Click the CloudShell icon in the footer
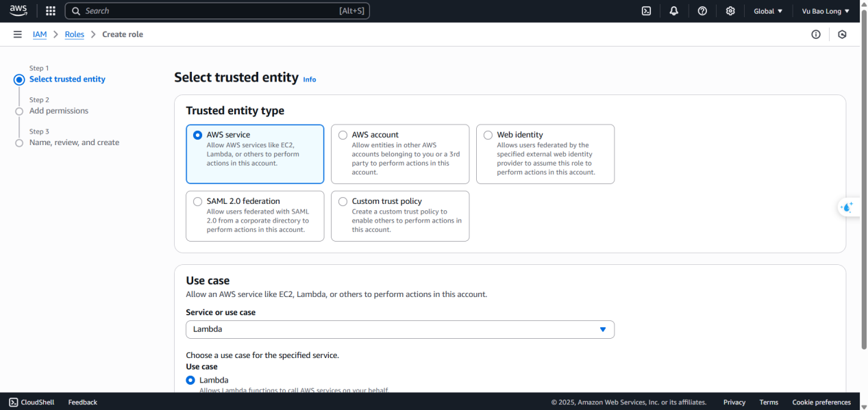 coord(14,402)
